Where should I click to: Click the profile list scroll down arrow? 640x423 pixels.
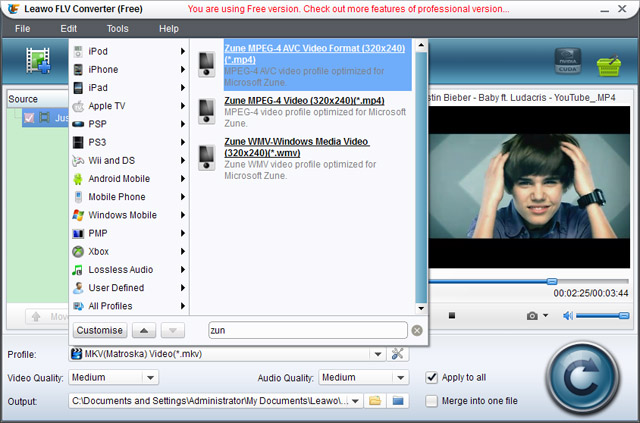[421, 309]
